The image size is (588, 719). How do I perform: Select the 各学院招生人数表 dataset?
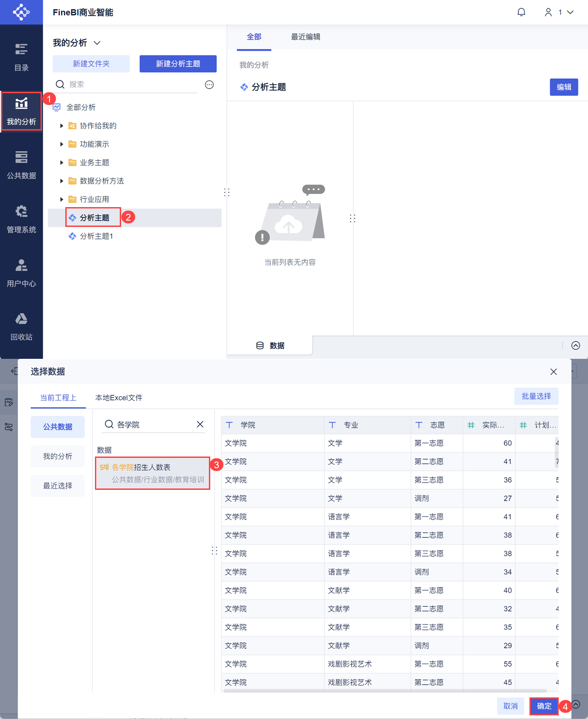pos(153,473)
